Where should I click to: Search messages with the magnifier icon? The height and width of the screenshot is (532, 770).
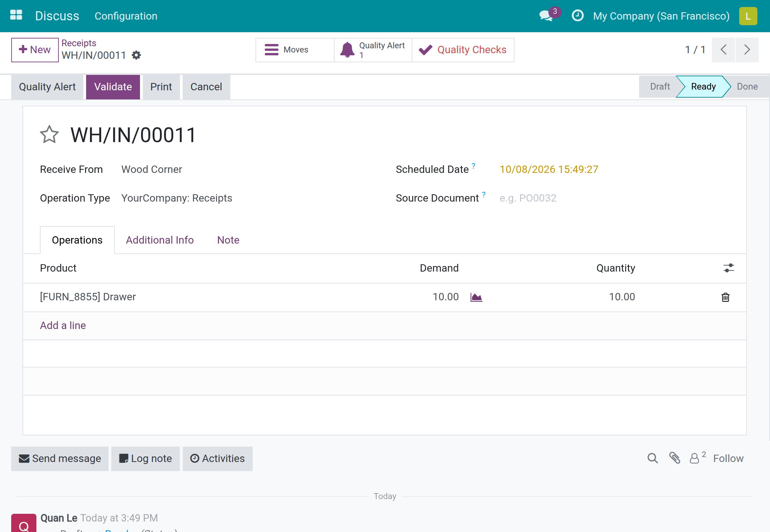pyautogui.click(x=652, y=458)
